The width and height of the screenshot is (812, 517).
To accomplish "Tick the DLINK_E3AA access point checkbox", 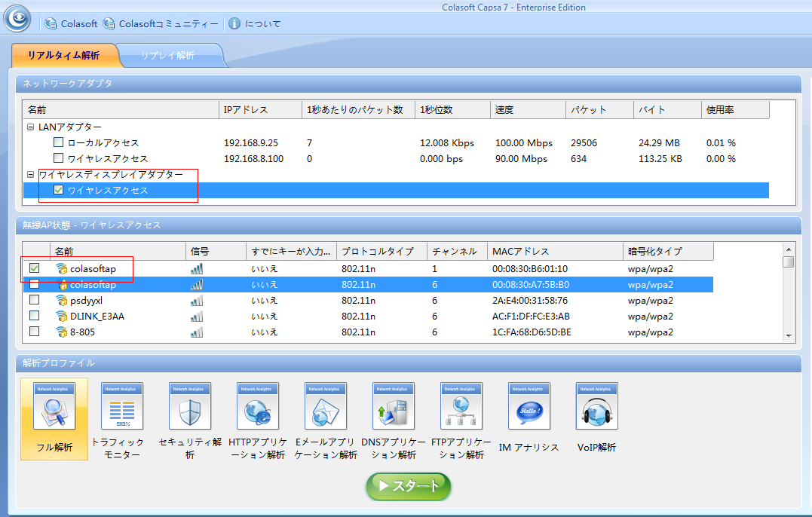I will click(x=34, y=317).
